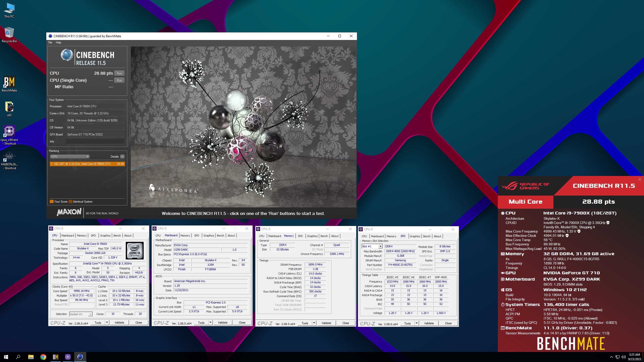Run the CPU Single Core test
This screenshot has height=362, width=644.
click(x=119, y=80)
